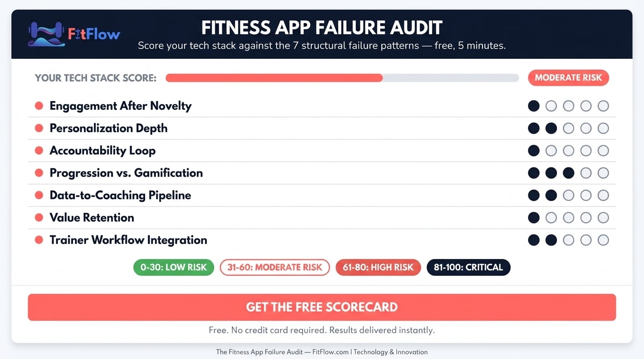The height and width of the screenshot is (359, 644).
Task: Click the red bullet beside Trainer Workflow Integration
Action: [x=39, y=240]
